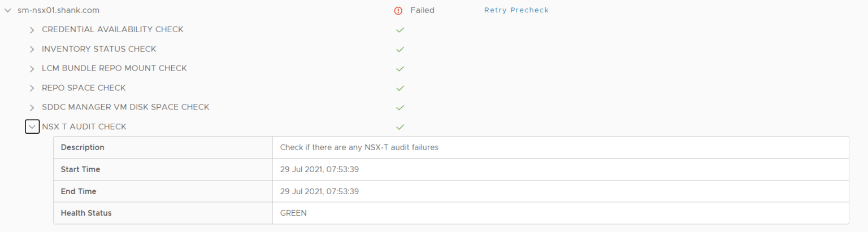Image resolution: width=868 pixels, height=232 pixels.
Task: Select the NSX T AUDIT CHECK label
Action: point(84,127)
